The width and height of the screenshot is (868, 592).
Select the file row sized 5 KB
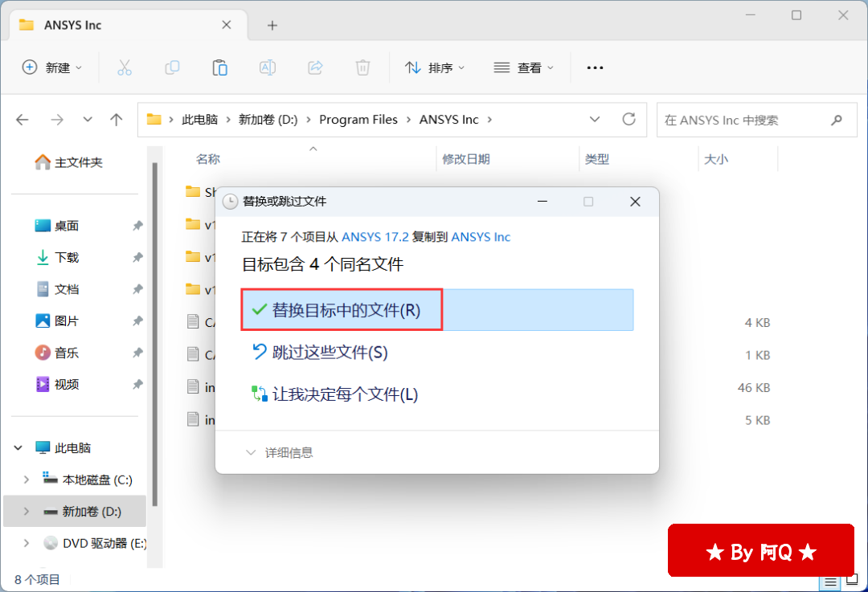[x=479, y=420]
